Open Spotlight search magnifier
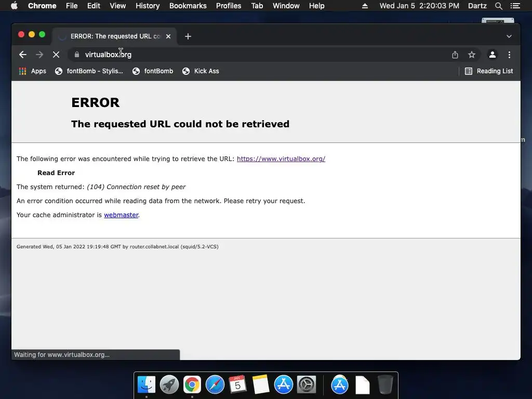The width and height of the screenshot is (532, 399). click(x=498, y=6)
